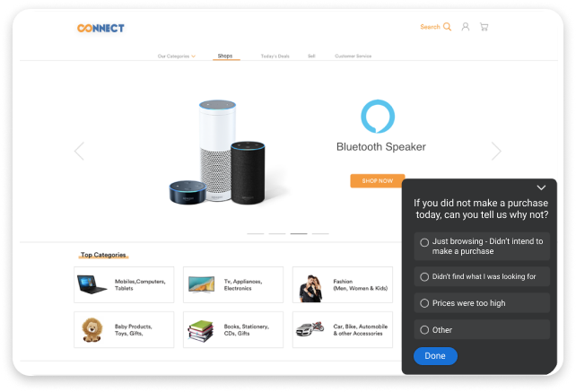Switch to the Shops tab
The height and width of the screenshot is (392, 576).
tap(225, 56)
